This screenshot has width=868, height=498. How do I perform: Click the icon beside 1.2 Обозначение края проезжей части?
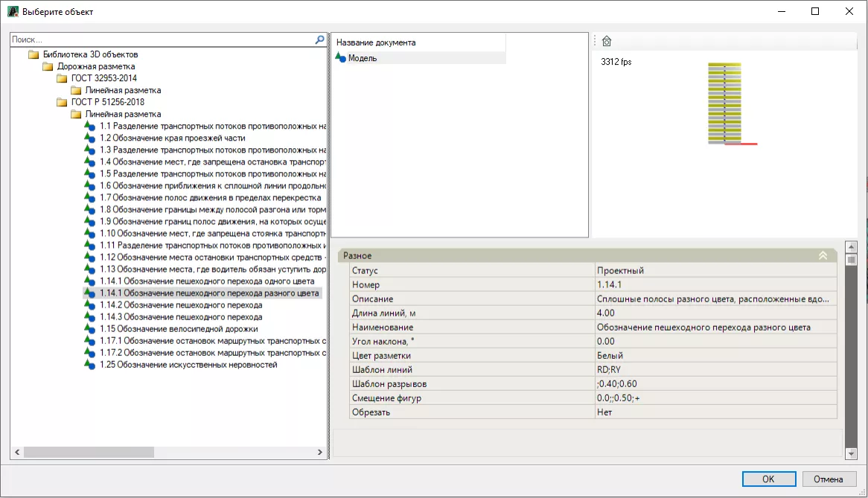90,138
